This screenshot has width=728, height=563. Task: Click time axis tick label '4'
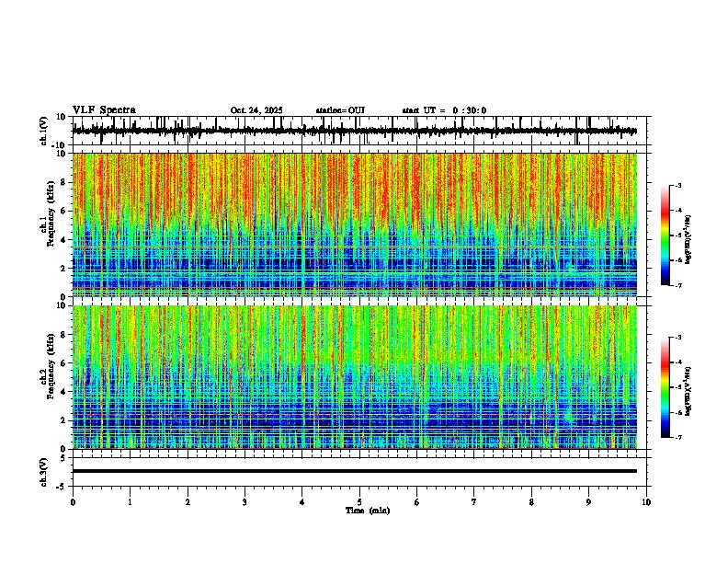click(302, 502)
